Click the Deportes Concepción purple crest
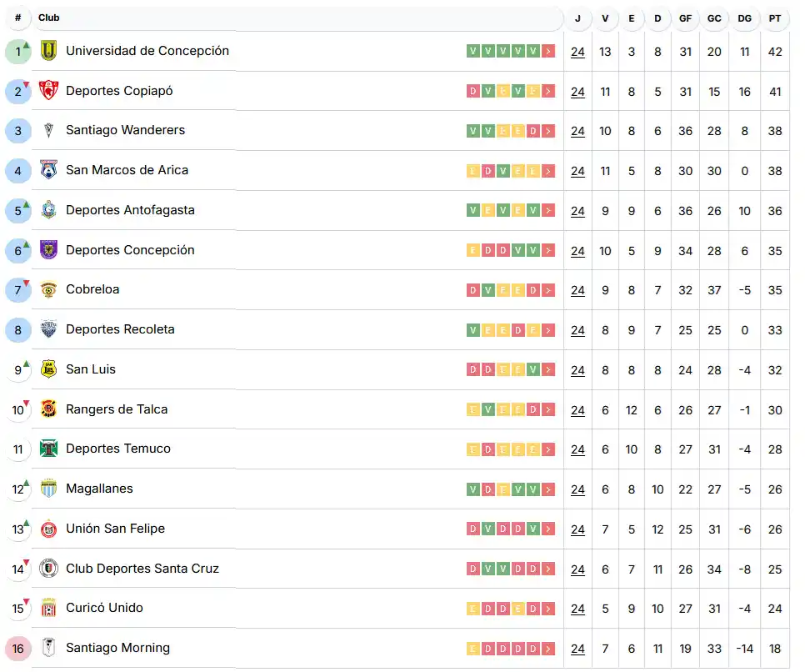Viewport: 805px width, 672px height. click(x=49, y=250)
